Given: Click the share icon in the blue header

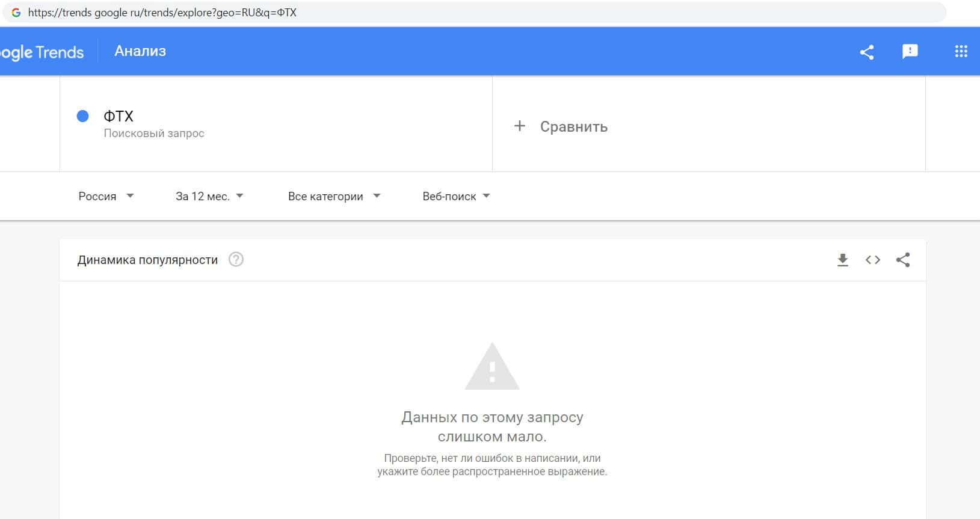Looking at the screenshot, I should [866, 52].
